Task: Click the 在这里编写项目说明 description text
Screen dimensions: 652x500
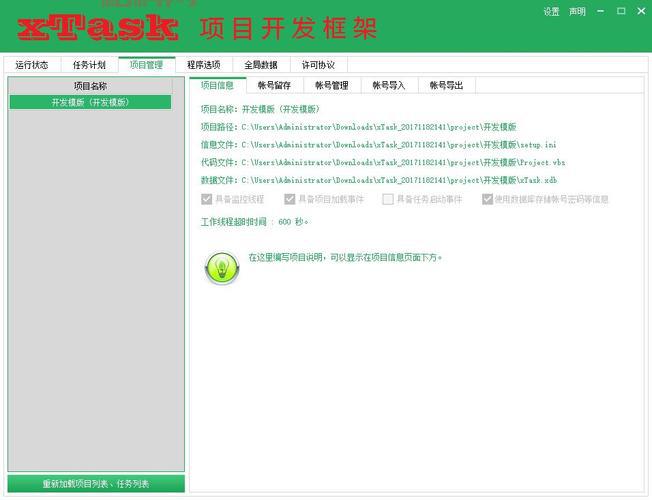Action: [x=345, y=258]
